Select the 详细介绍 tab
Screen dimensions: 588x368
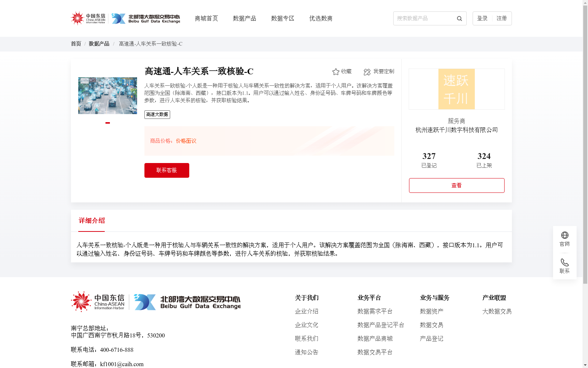[92, 221]
